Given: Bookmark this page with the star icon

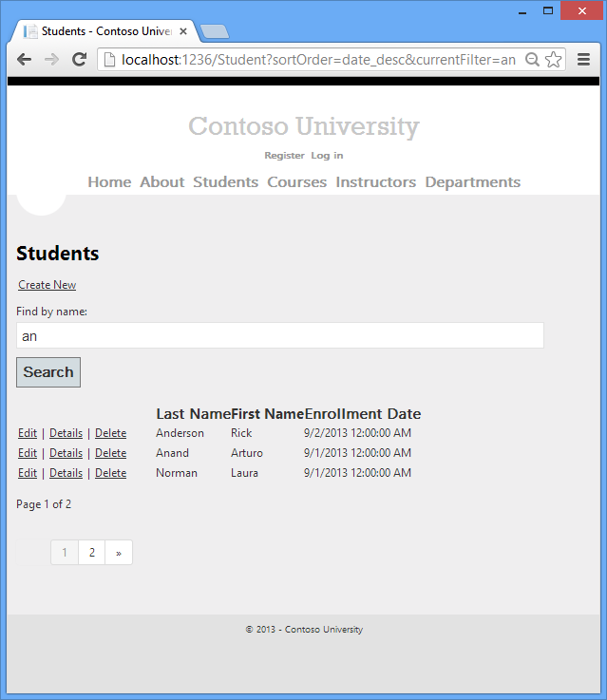Looking at the screenshot, I should pos(554,60).
